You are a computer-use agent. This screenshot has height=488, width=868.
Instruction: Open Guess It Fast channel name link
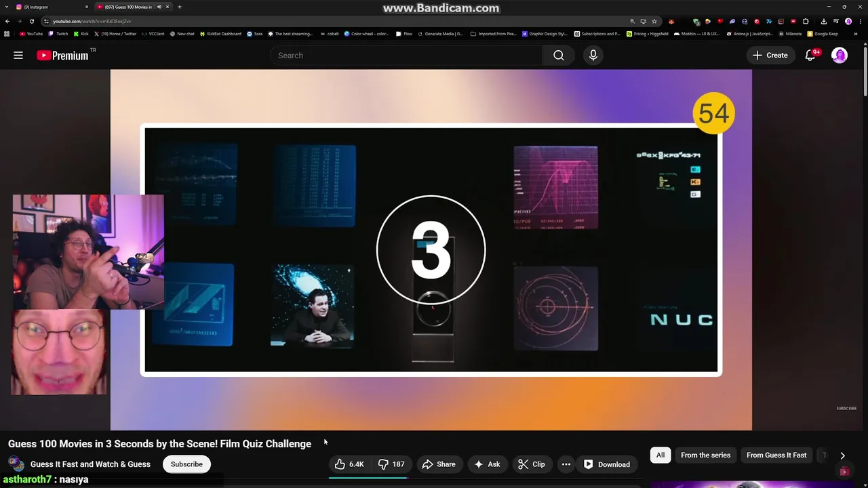tap(90, 464)
